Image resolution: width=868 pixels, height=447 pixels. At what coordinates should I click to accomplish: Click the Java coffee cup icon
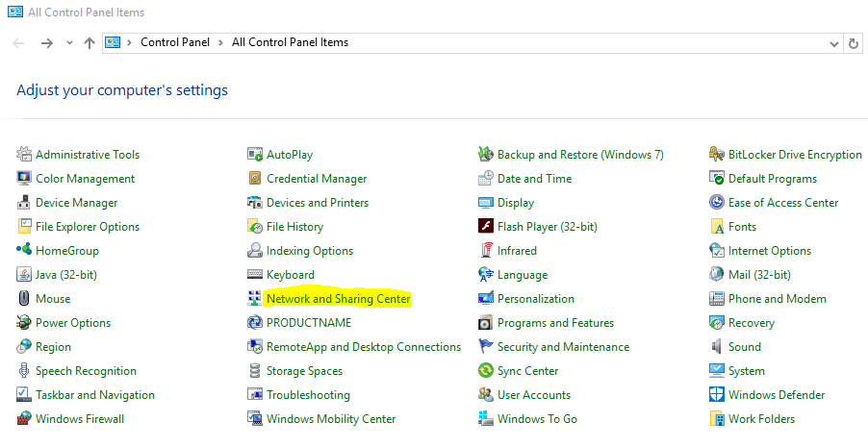pyautogui.click(x=24, y=275)
